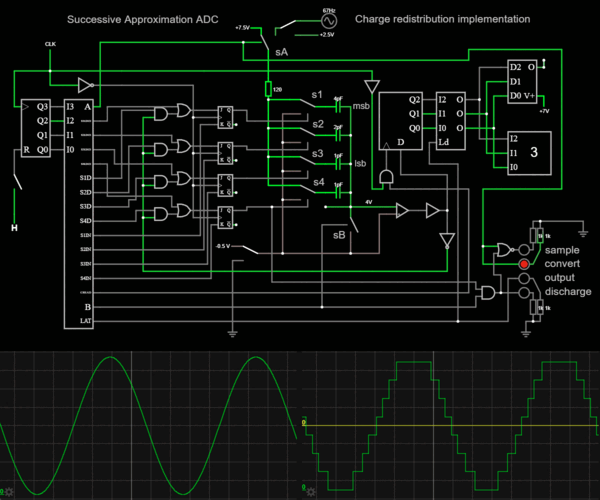Screen dimensions: 600x500
Task: Select the AND gate below the D counter
Action: (x=386, y=177)
